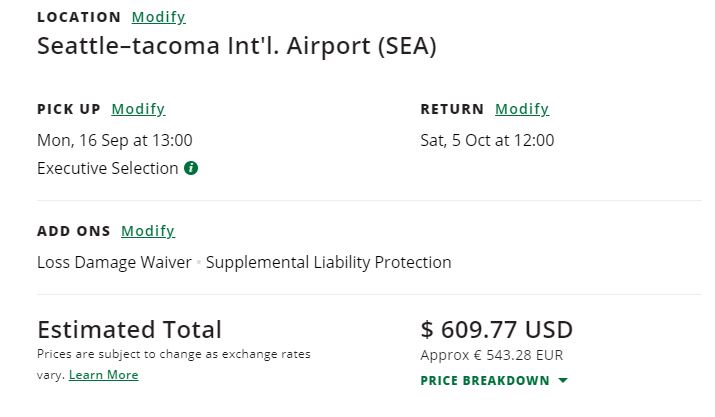Modify the return details
Viewport: 715px width, 417px height.
tap(522, 109)
